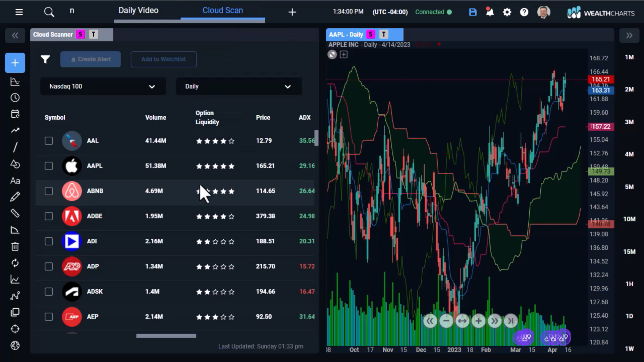The width and height of the screenshot is (644, 362).
Task: Save the workspace with the floppy icon
Action: coord(473,12)
